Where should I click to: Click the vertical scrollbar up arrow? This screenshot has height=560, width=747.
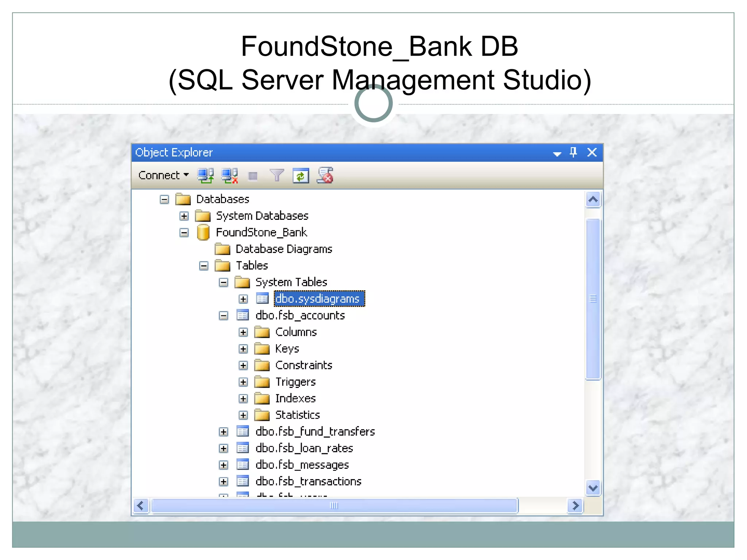pyautogui.click(x=593, y=200)
